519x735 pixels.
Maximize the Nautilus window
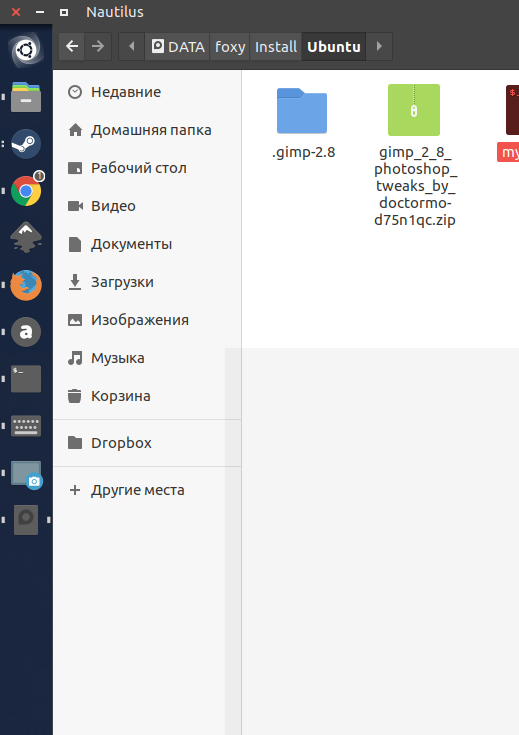click(64, 12)
